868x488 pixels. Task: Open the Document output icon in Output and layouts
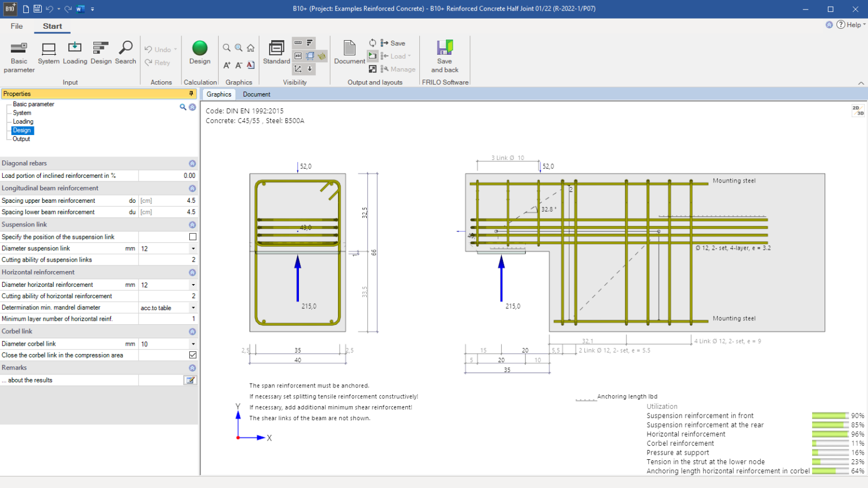click(349, 51)
